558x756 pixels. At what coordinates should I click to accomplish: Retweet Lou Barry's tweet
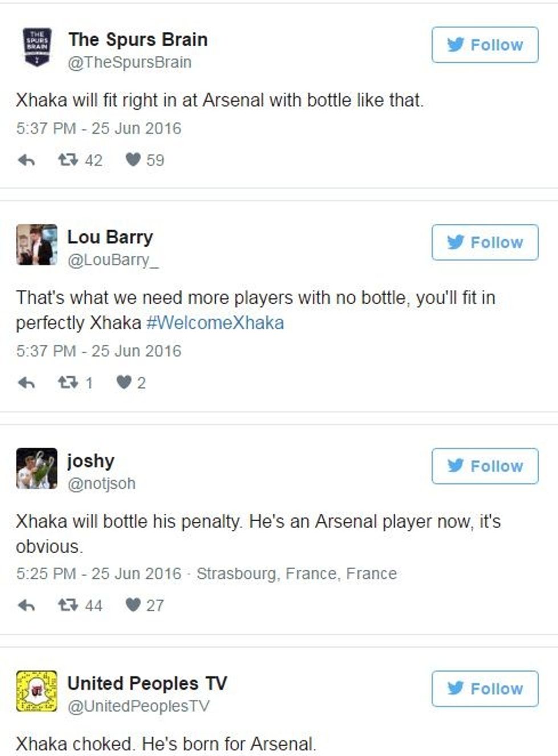click(68, 382)
